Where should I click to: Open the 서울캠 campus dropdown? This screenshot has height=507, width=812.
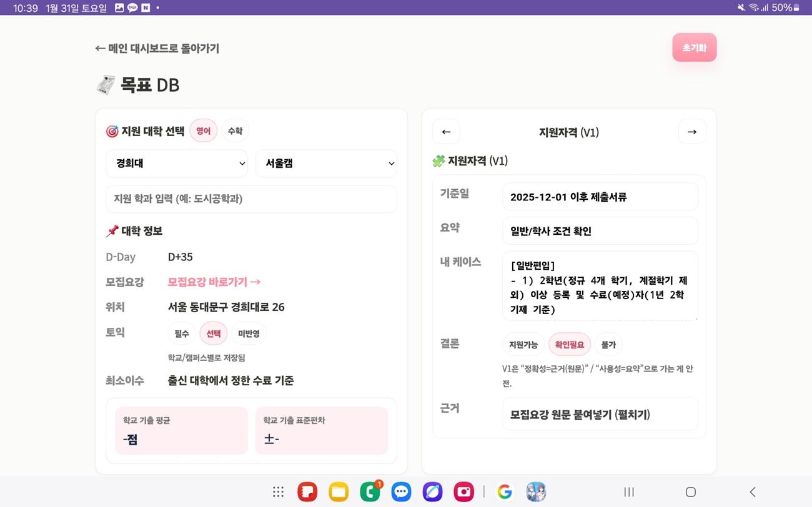click(x=326, y=163)
